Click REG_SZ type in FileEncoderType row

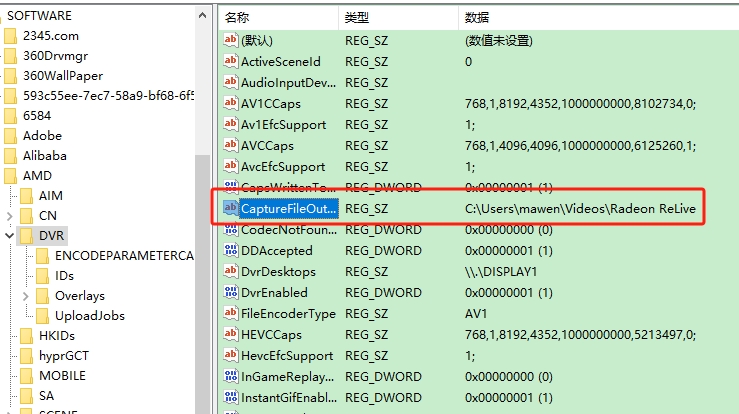366,314
